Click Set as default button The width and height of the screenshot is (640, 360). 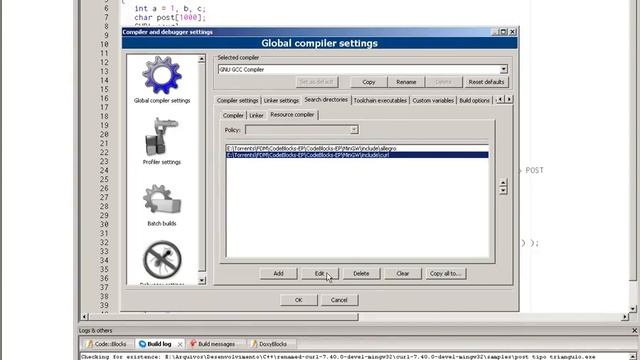coord(316,82)
